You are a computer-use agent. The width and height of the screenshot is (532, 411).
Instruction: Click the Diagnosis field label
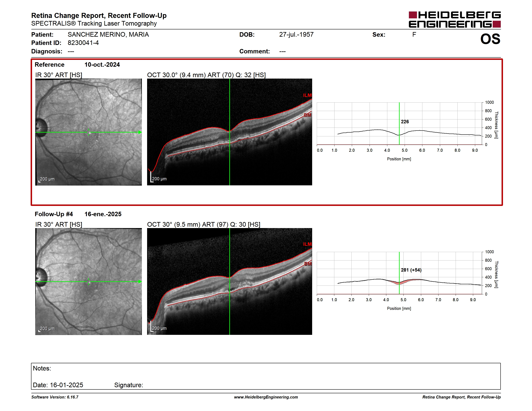click(47, 51)
